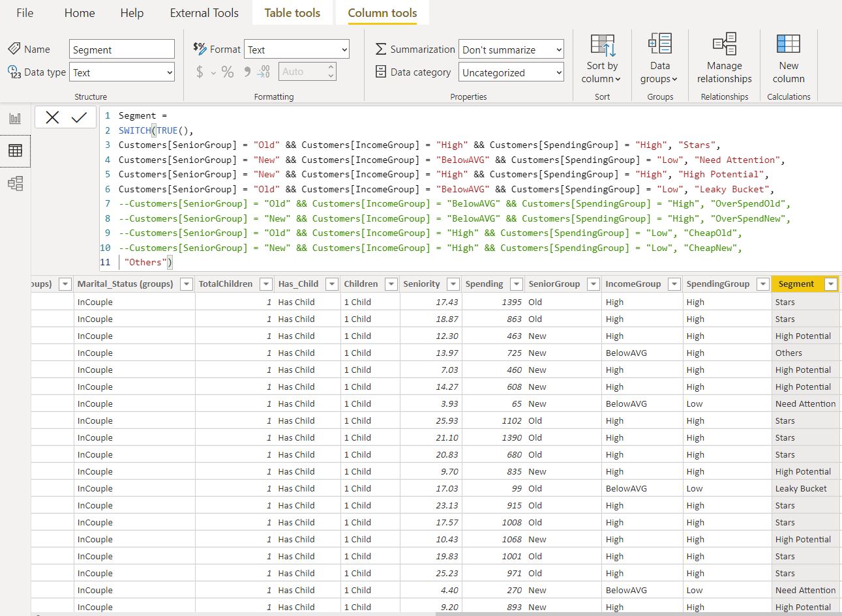Commit the formula with the checkmark icon
842x616 pixels.
pos(79,117)
